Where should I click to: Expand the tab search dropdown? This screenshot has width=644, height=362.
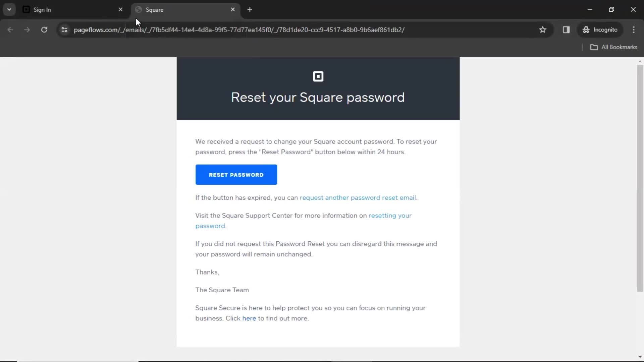9,10
